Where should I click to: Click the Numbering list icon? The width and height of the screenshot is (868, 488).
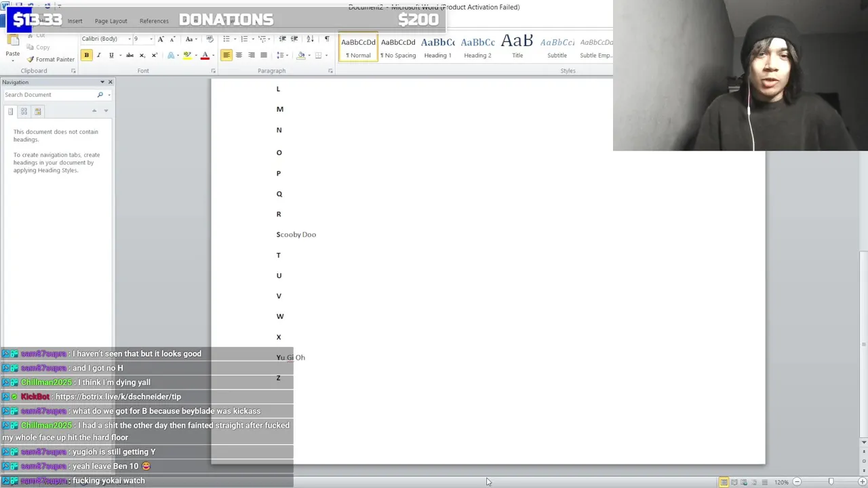(244, 39)
